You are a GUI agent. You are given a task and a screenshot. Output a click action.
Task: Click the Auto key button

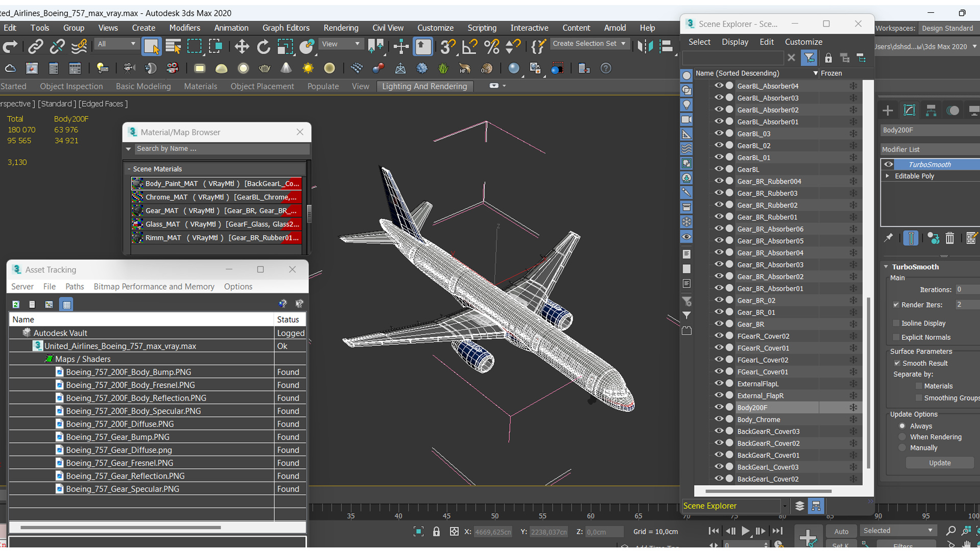[x=841, y=532]
